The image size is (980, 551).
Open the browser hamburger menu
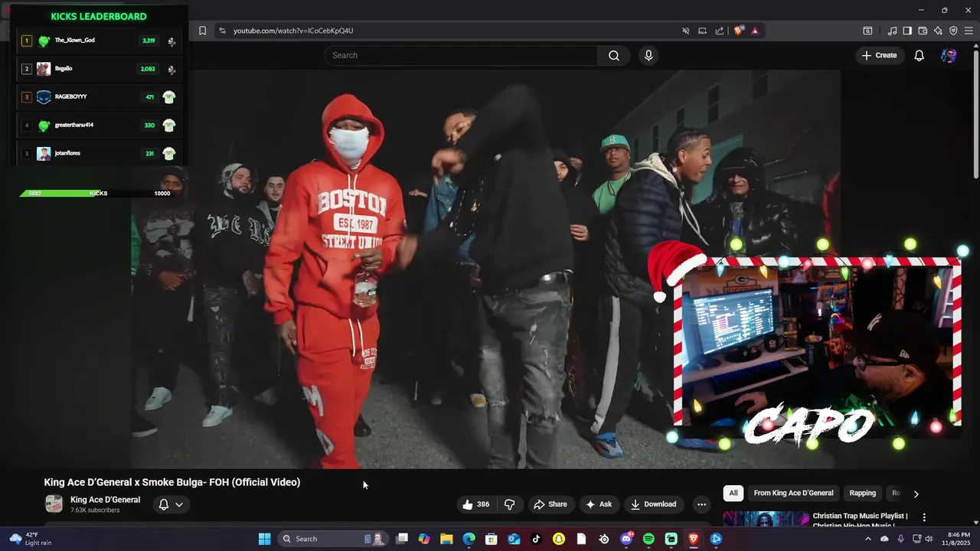(x=969, y=31)
